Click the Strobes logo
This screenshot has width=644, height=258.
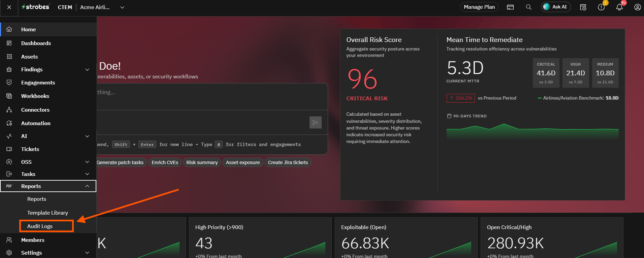click(36, 7)
